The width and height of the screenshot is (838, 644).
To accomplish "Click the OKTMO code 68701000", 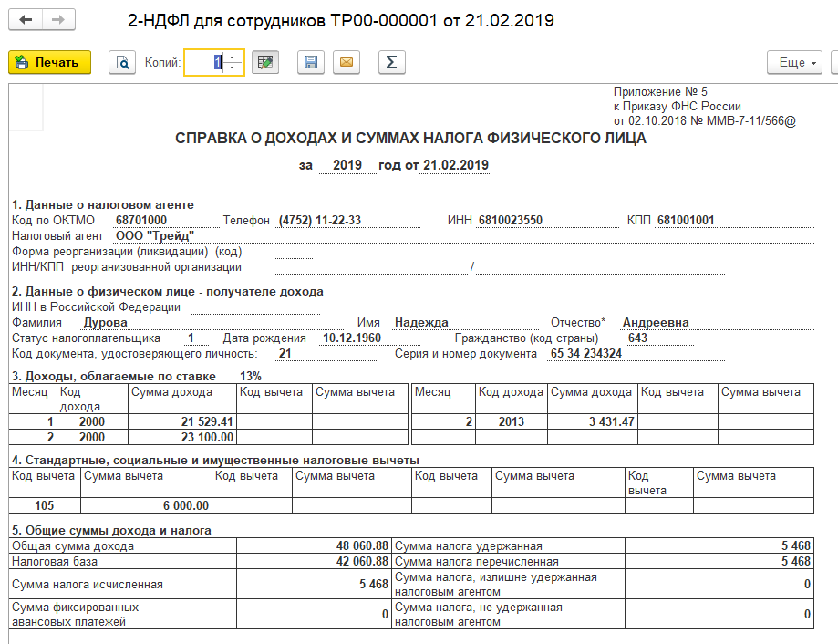I will tap(141, 220).
